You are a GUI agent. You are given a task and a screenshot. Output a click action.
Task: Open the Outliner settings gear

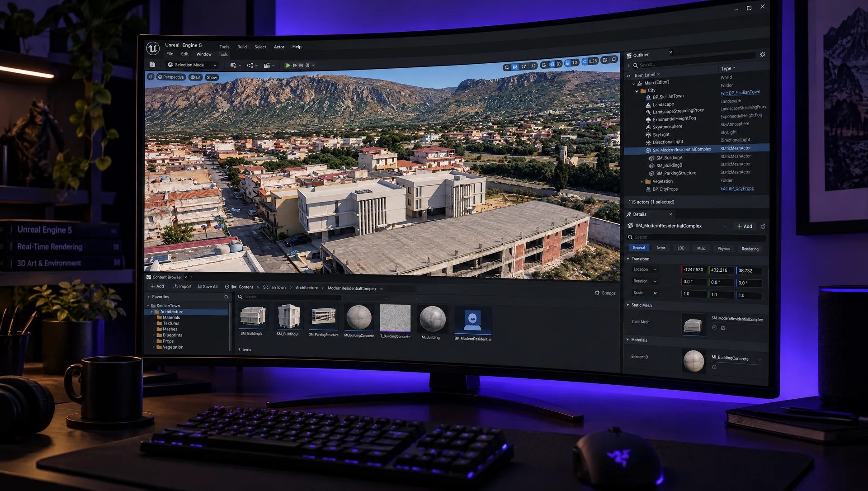(x=763, y=54)
